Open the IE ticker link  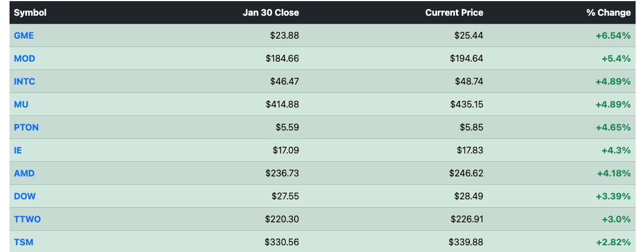(x=17, y=151)
